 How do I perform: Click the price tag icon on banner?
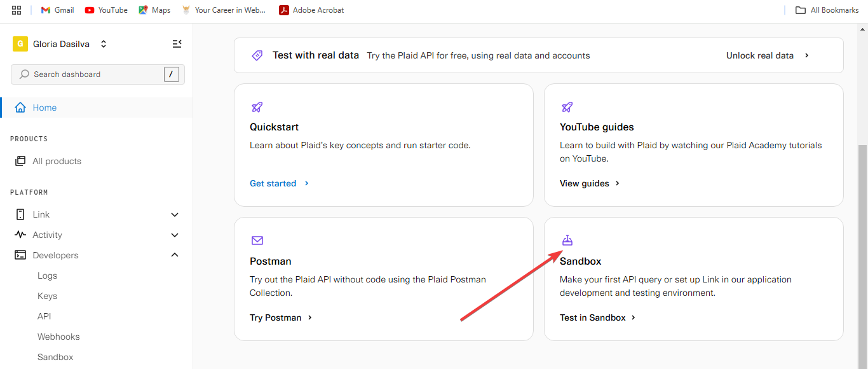click(257, 55)
